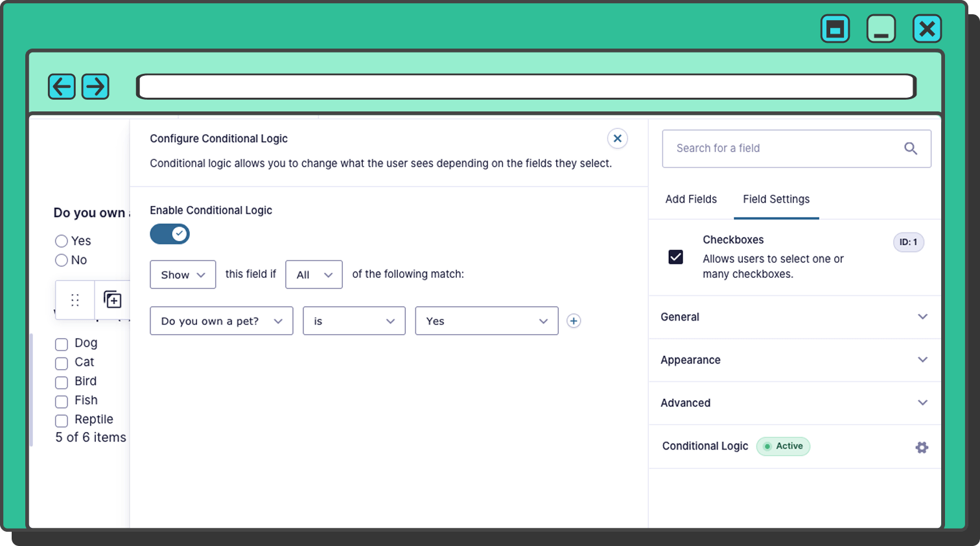Open Conditional Logic gear settings

click(x=922, y=447)
